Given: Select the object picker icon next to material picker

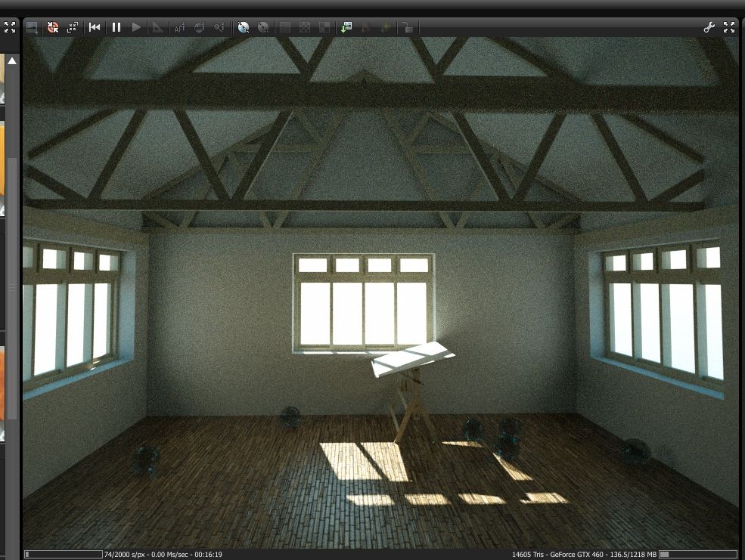Looking at the screenshot, I should (x=219, y=27).
